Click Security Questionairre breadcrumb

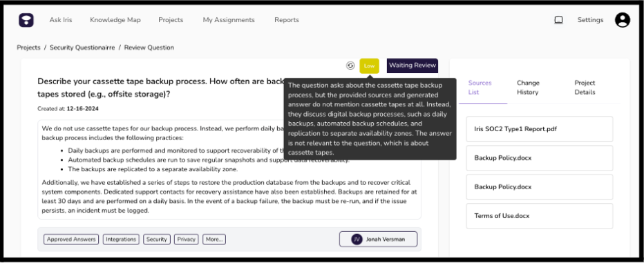pyautogui.click(x=82, y=48)
